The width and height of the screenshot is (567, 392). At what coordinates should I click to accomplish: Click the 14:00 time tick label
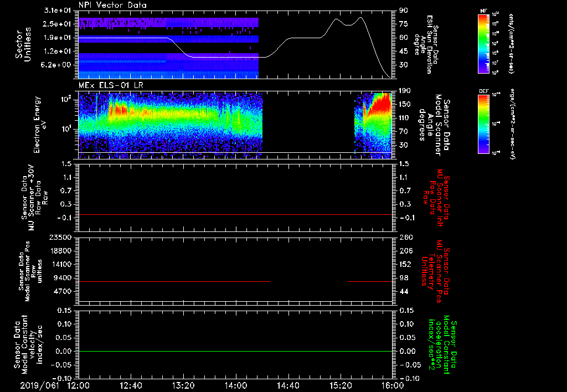click(236, 385)
